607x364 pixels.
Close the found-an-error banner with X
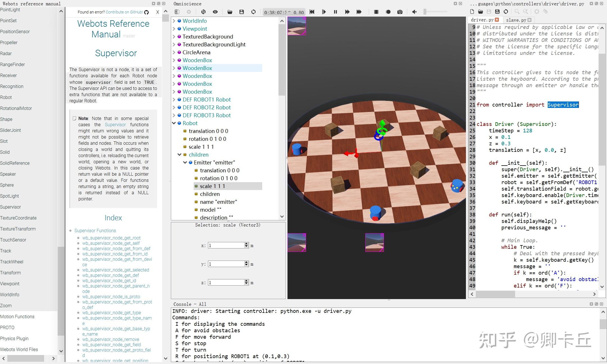pos(158,12)
